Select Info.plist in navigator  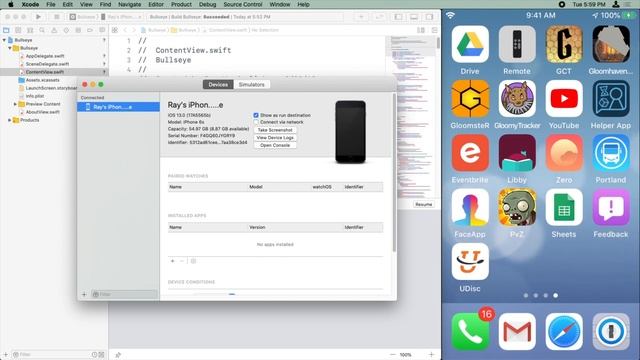tap(35, 96)
